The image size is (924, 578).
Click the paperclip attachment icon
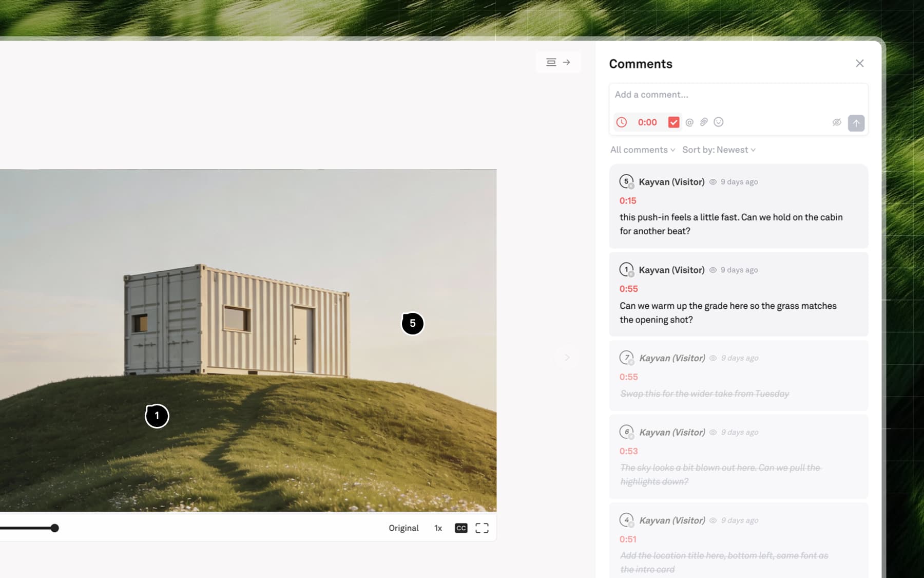tap(704, 122)
